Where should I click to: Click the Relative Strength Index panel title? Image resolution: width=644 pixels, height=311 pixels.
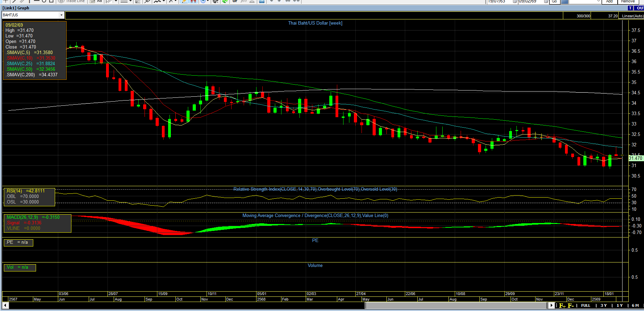pos(315,189)
